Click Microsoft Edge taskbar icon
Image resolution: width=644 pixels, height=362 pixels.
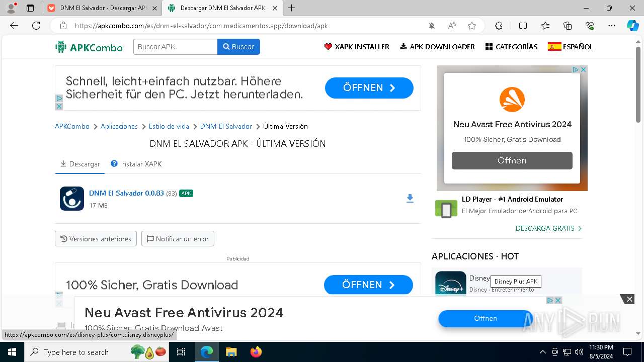[207, 352]
